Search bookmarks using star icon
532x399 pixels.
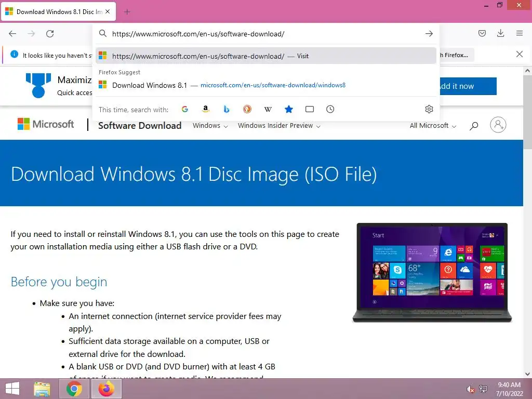tap(289, 109)
